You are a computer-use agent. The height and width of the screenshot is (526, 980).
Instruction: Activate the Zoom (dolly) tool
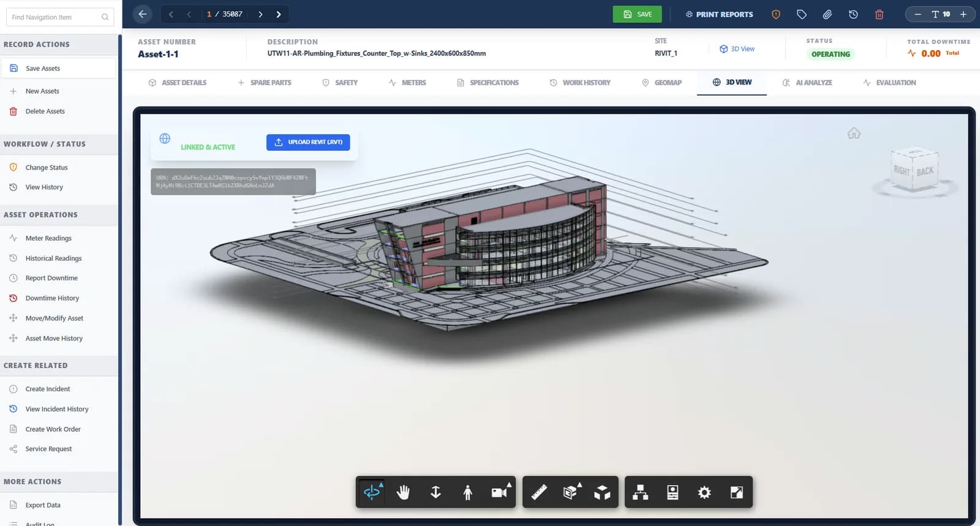click(435, 492)
